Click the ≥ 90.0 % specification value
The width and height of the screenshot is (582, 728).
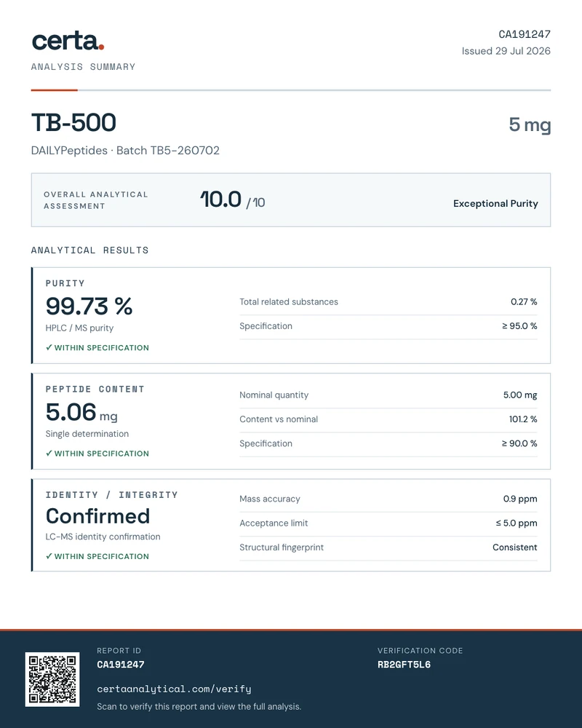(x=519, y=443)
